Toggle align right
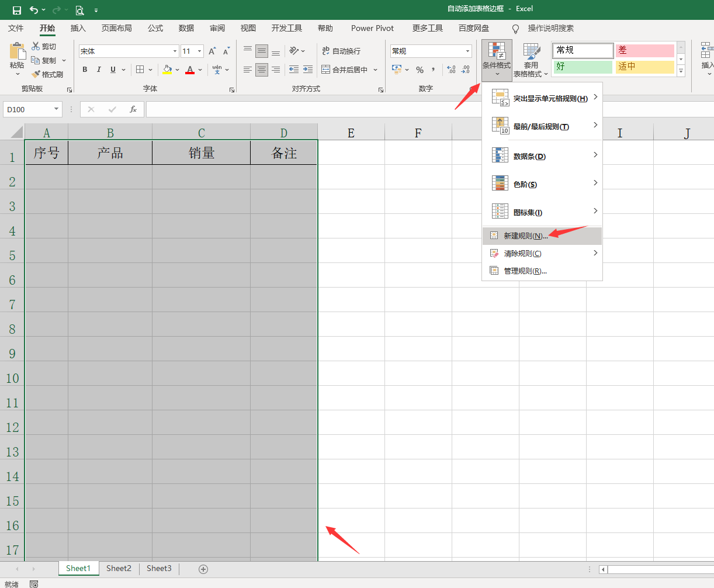Screen dimensions: 714x588 point(276,70)
